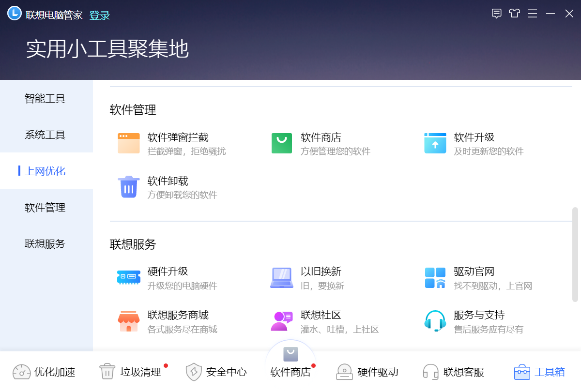Viewport: 581px width, 392px height.
Task: Click the 联想社区 people chat icon
Action: (282, 321)
